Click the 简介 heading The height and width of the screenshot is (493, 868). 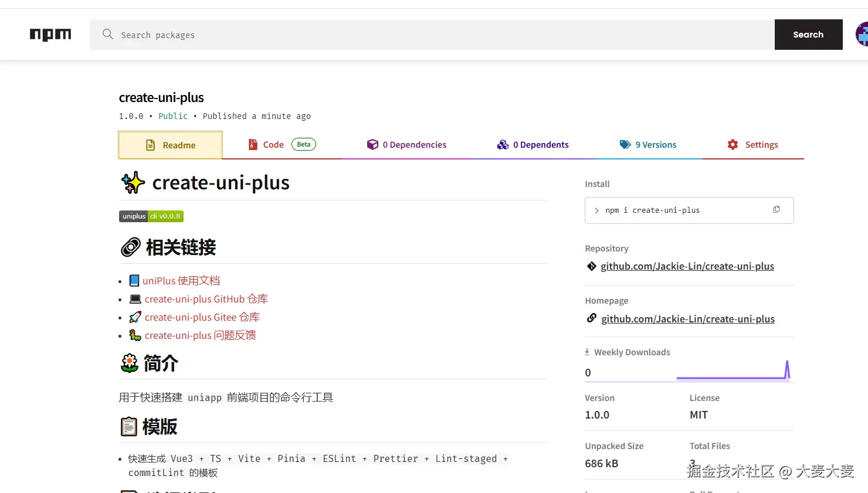tap(161, 363)
